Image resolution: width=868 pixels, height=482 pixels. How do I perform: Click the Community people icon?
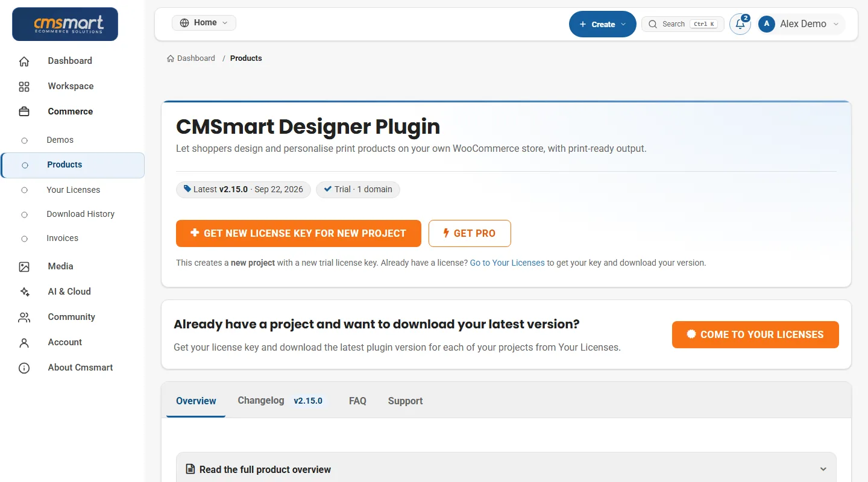click(24, 317)
